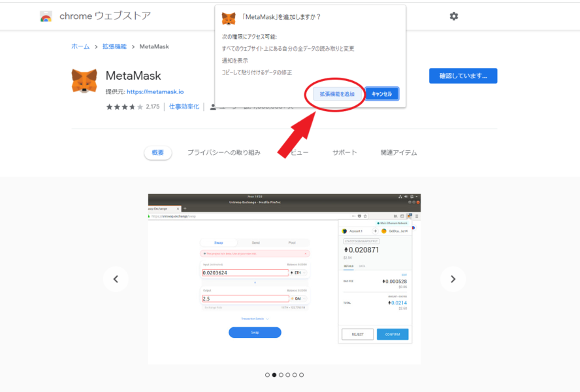Click the 2,175 rating count

[x=152, y=106]
